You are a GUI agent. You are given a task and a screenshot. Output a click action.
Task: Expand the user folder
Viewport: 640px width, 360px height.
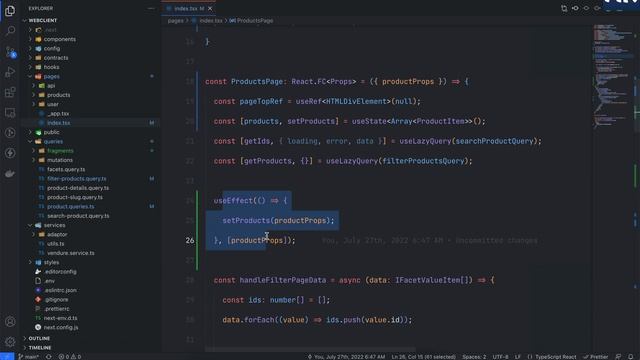[53, 104]
